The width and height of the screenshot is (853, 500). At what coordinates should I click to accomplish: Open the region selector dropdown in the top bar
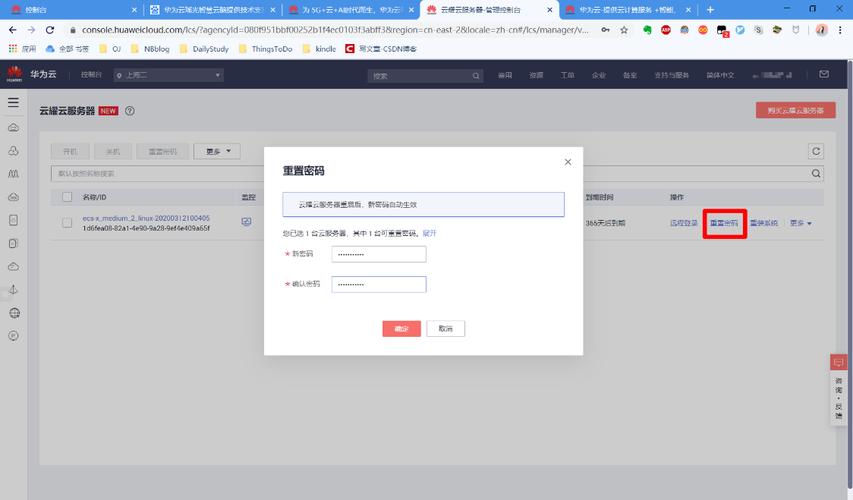(168, 75)
